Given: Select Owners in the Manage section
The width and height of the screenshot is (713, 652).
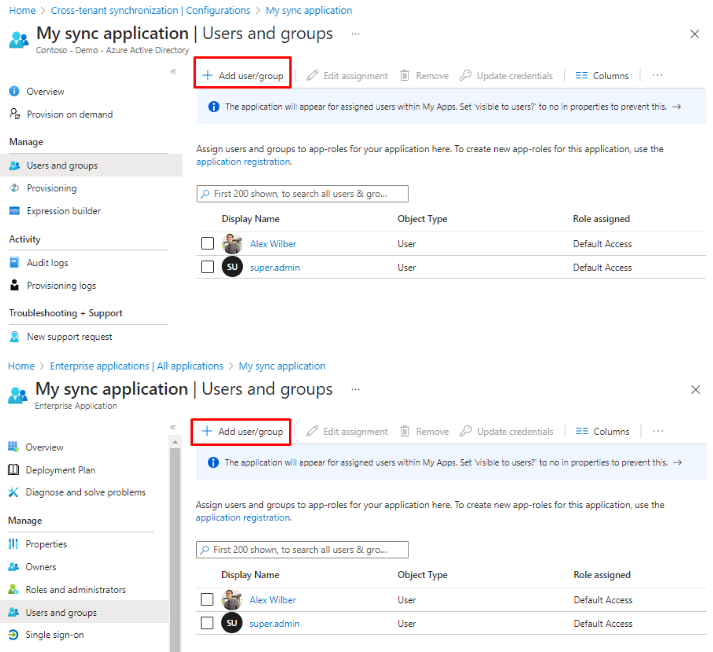Looking at the screenshot, I should point(41,567).
